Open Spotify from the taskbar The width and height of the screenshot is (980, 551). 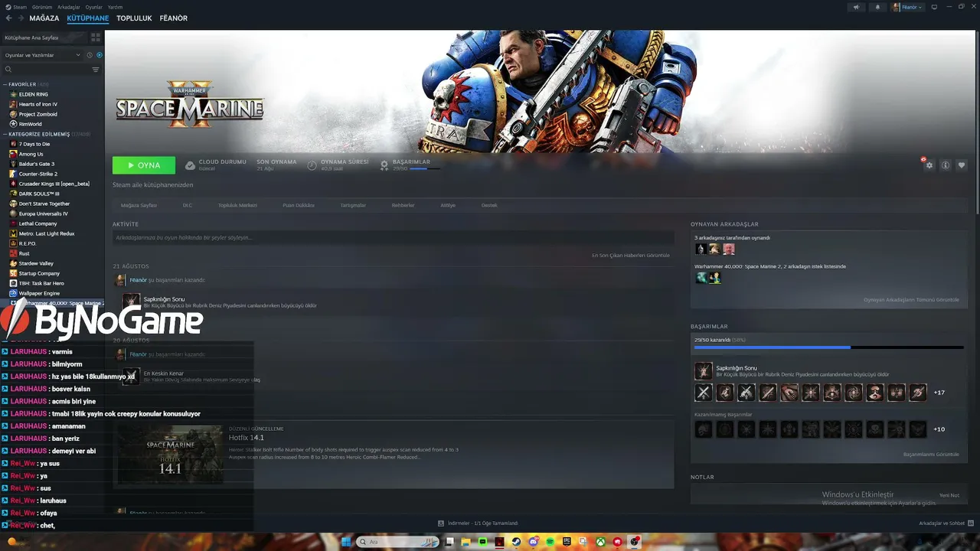pyautogui.click(x=550, y=542)
